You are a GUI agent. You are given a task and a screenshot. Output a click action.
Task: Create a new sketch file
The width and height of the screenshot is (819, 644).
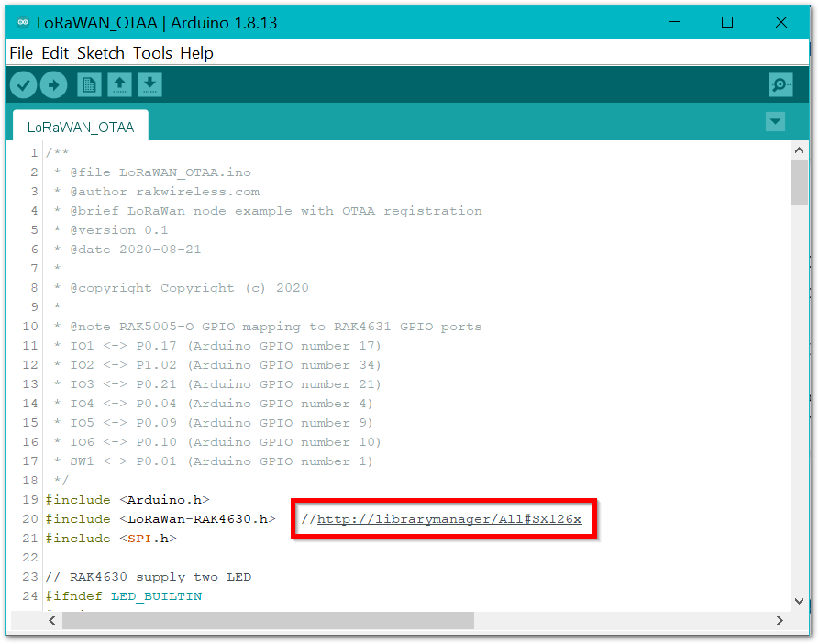tap(89, 85)
